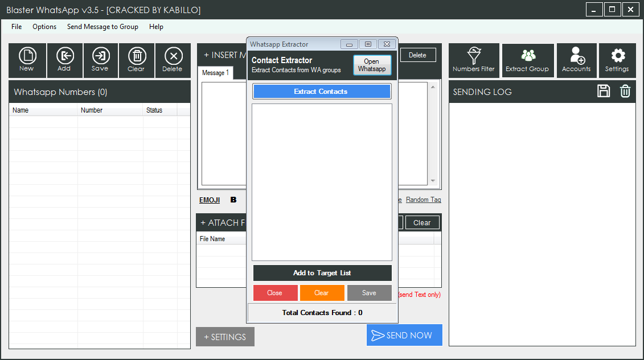Open the Settings gear
The image size is (644, 360).
click(x=617, y=60)
